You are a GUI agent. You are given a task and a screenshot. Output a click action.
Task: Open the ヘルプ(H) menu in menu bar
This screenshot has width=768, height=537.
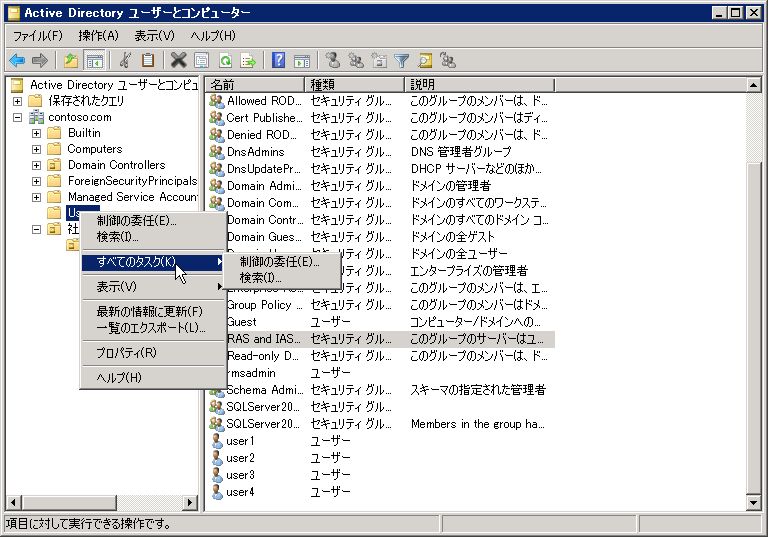(213, 36)
